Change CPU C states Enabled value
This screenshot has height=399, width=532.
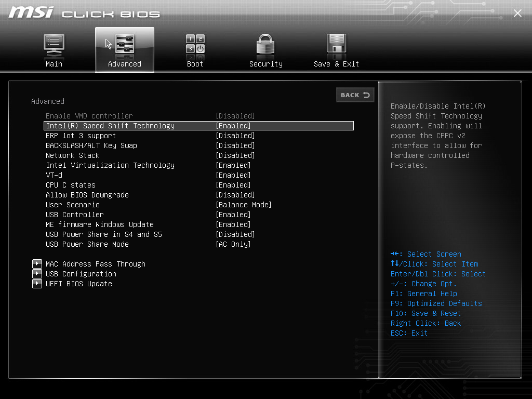[x=233, y=185]
